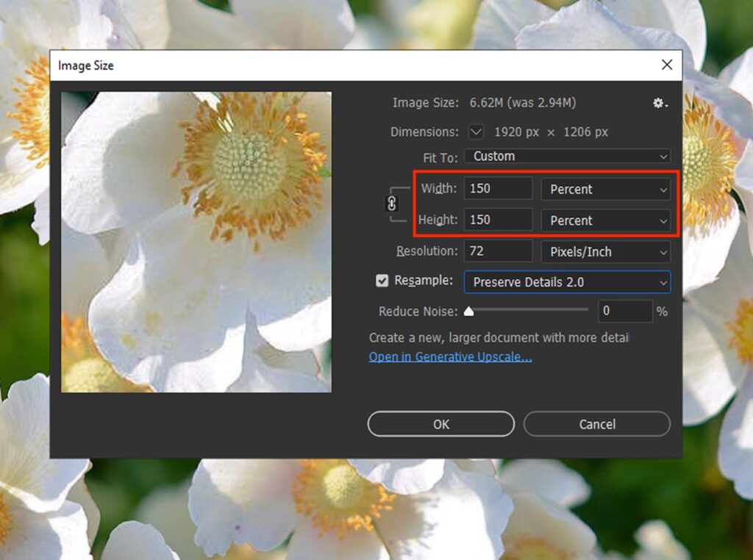Screen dimensions: 753x560
Task: Expand the Dimensions unit chevron
Action: coord(476,132)
